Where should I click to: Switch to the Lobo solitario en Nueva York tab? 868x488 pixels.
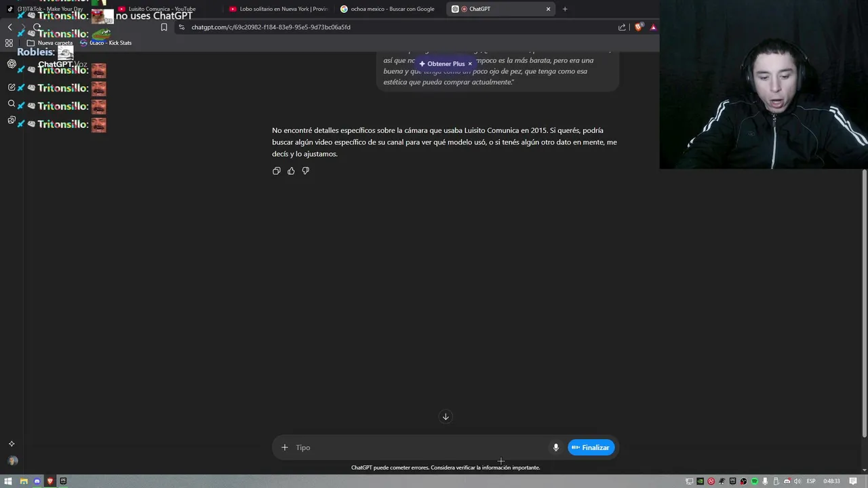coord(278,9)
